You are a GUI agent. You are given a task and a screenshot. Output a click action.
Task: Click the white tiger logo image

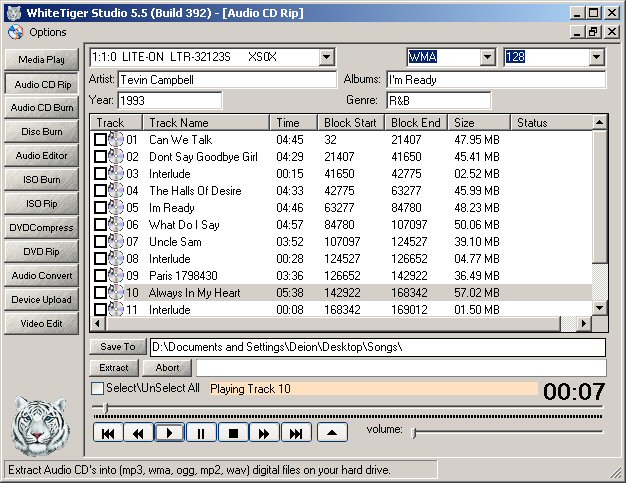point(40,426)
